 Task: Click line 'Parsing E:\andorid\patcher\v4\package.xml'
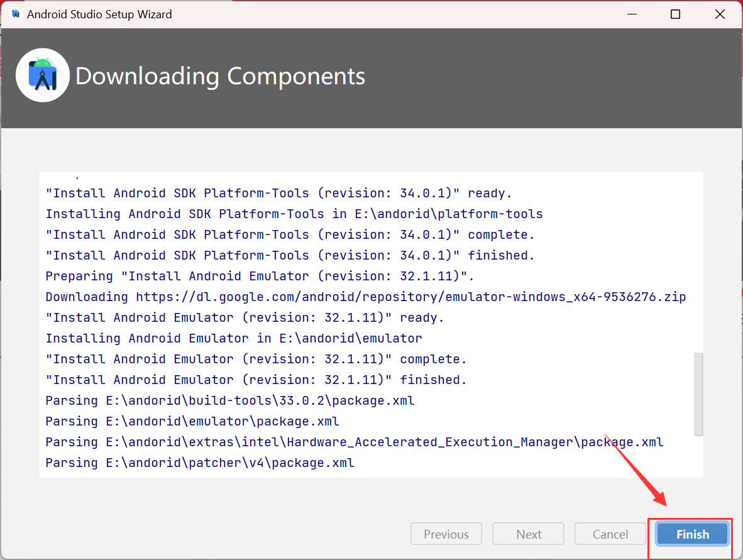click(x=200, y=463)
